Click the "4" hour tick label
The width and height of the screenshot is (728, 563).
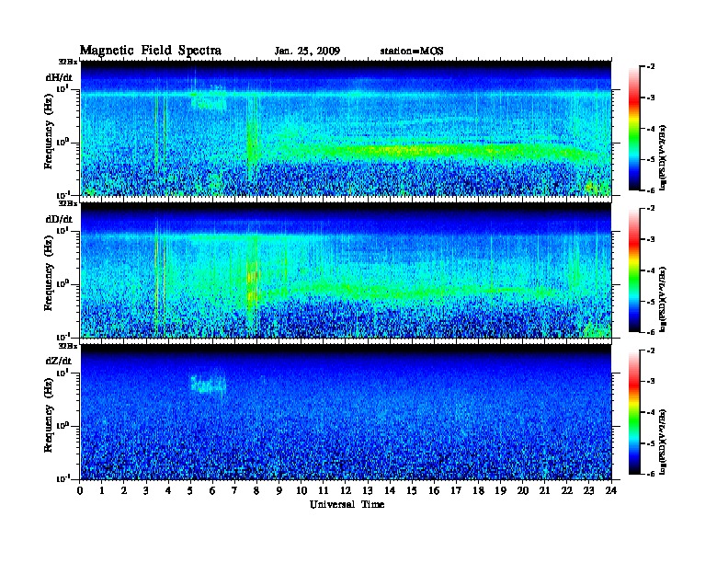pos(168,491)
